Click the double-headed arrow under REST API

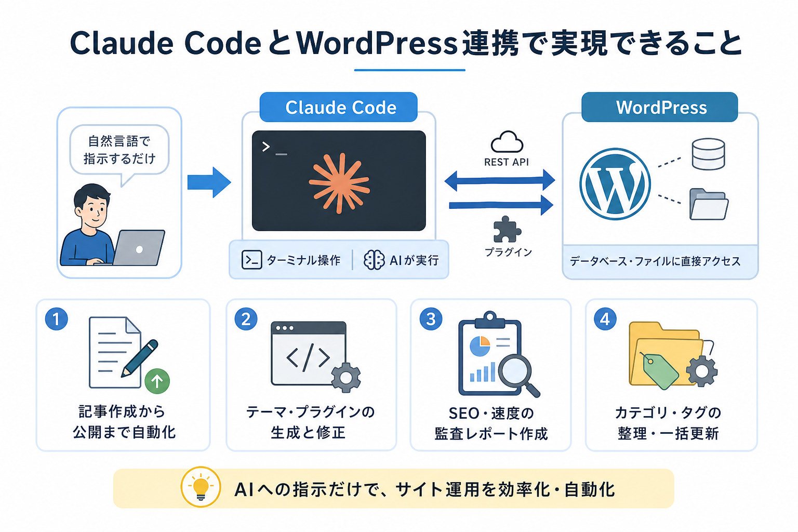point(500,180)
